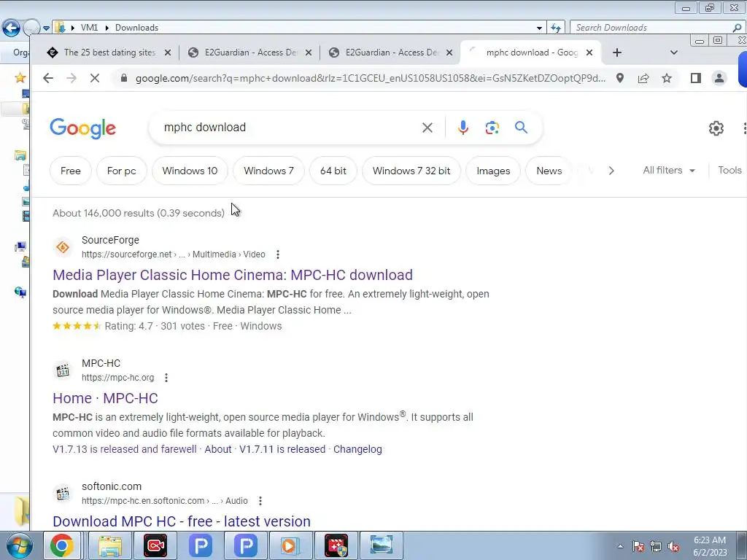Clear the Google search box with X
Screen dimensions: 747x560
[x=427, y=128]
